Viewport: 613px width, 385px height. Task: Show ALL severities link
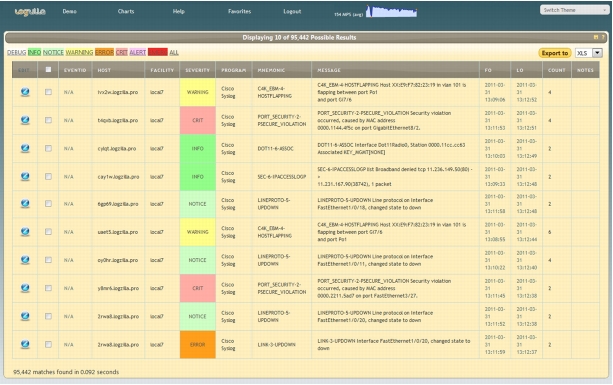click(174, 52)
